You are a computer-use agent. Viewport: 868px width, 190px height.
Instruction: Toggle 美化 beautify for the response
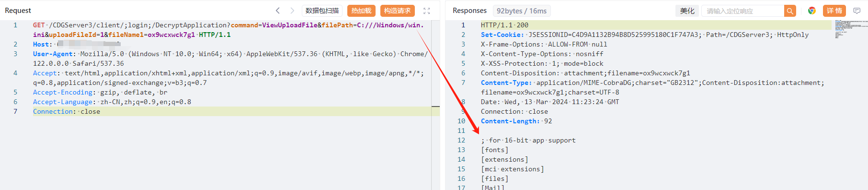click(687, 11)
